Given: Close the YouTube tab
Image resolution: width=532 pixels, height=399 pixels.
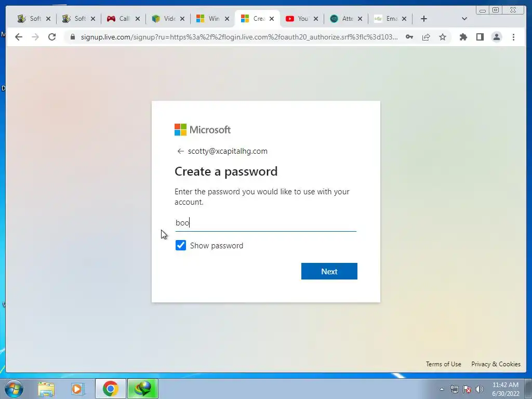Looking at the screenshot, I should pos(315,19).
